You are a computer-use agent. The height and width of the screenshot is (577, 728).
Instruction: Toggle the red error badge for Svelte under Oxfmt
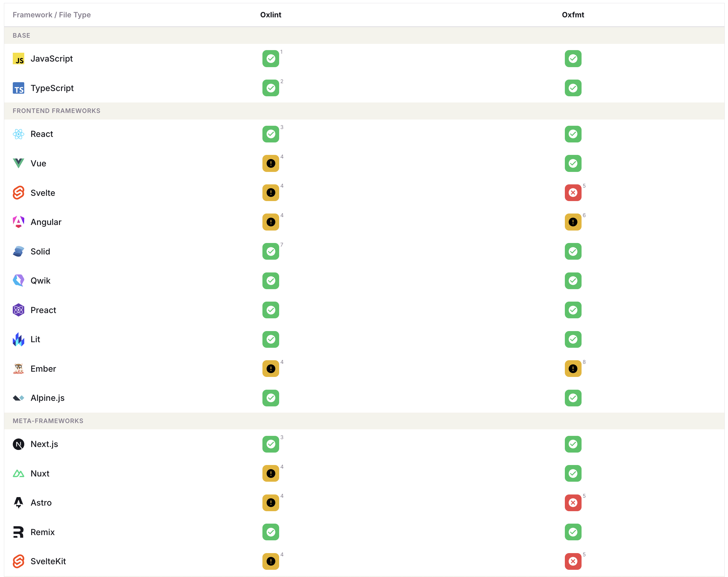[x=573, y=193]
